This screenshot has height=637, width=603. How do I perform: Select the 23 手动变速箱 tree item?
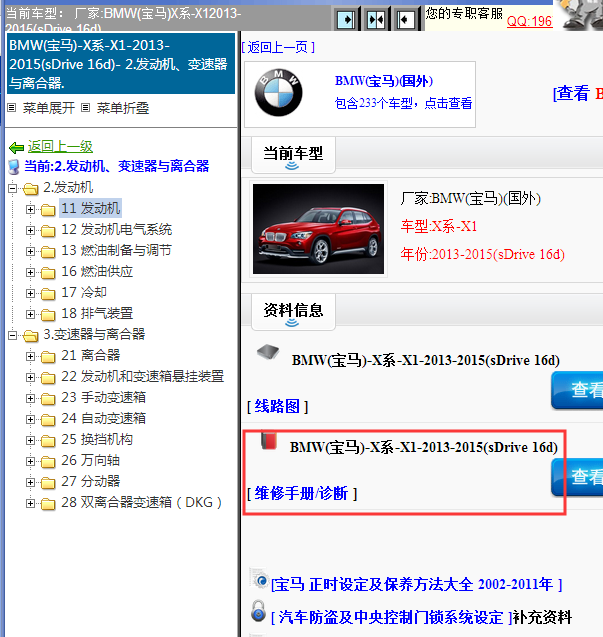pyautogui.click(x=103, y=397)
